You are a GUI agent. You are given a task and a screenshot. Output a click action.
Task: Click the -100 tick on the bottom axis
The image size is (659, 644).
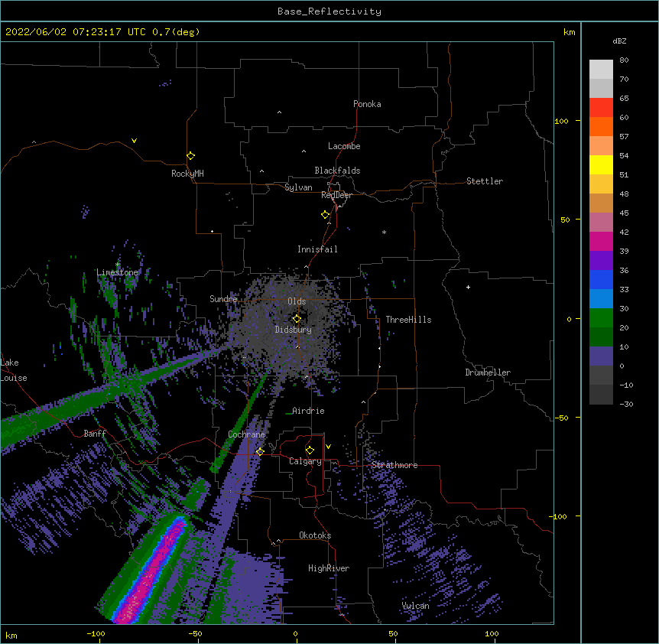click(x=96, y=633)
